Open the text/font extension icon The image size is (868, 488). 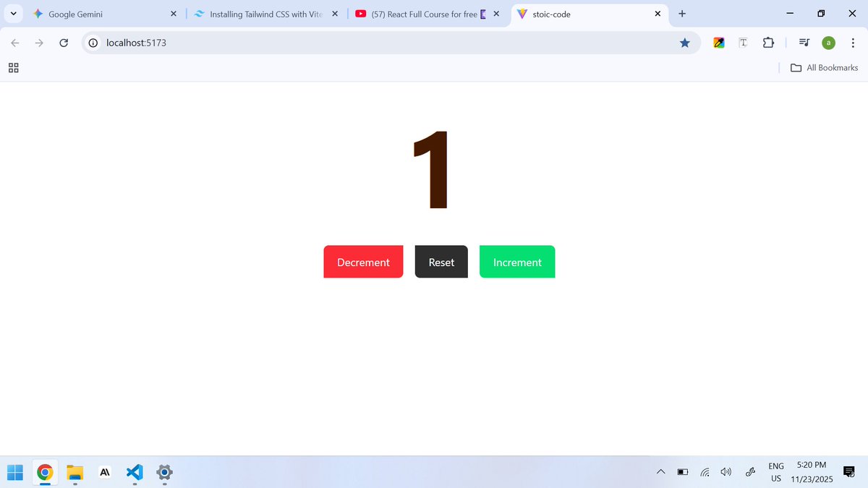click(x=743, y=43)
